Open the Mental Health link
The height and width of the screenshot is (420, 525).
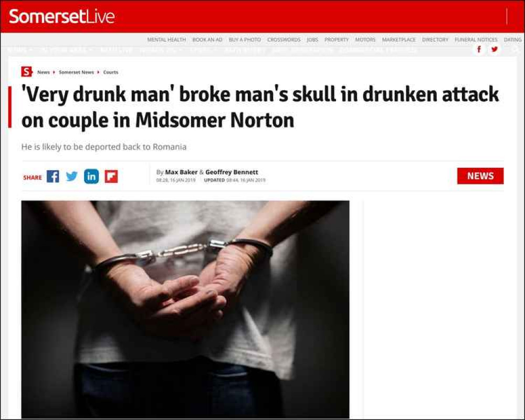click(x=167, y=39)
